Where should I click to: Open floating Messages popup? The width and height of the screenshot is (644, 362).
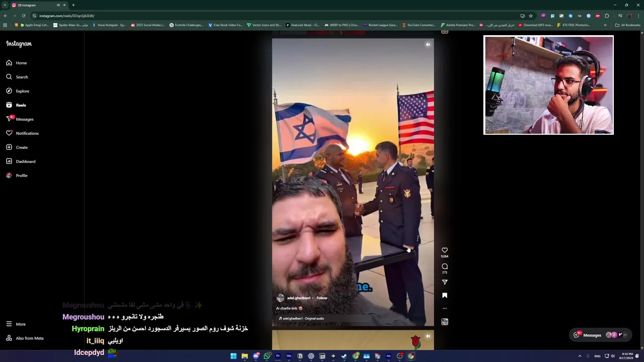(x=601, y=335)
